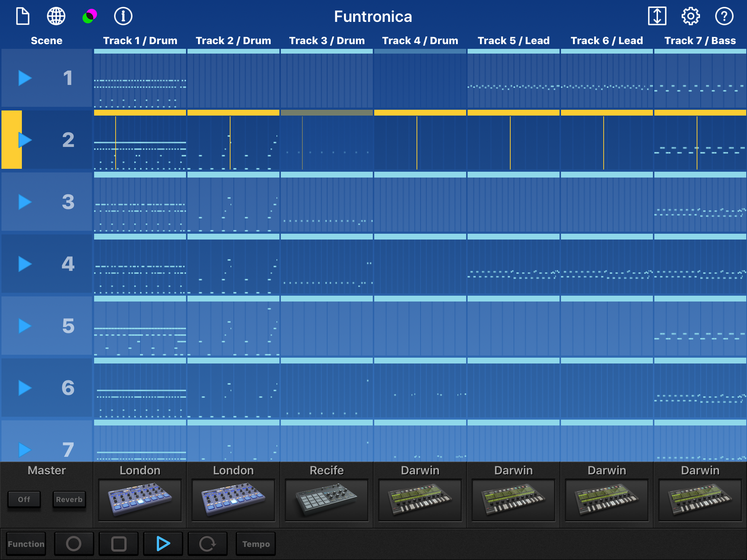Screen dimensions: 747x560
Task: Click the transport play button
Action: [163, 544]
